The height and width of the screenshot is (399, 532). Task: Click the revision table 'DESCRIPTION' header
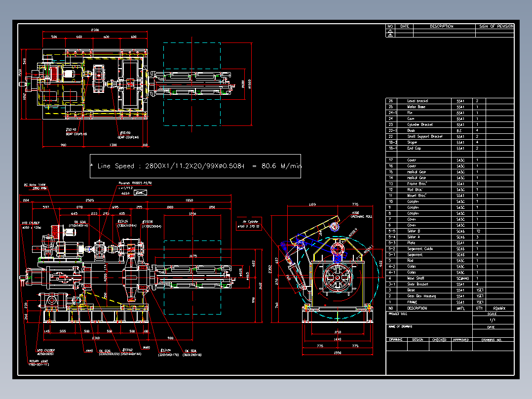(441, 26)
